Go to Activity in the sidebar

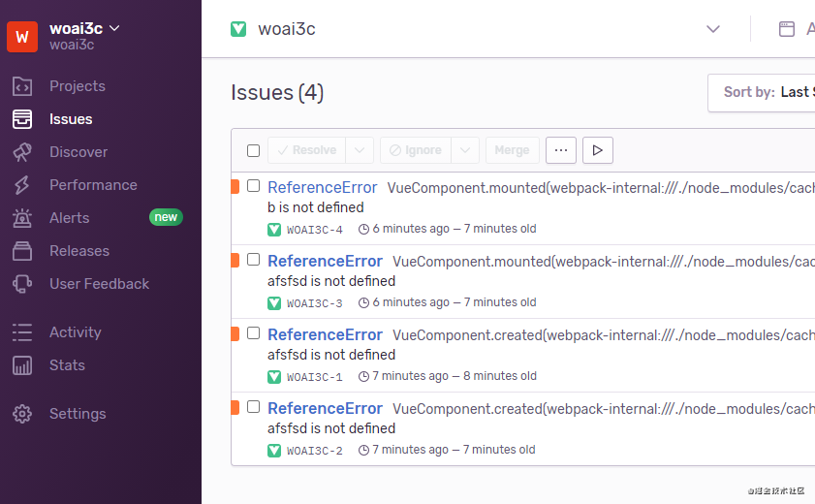click(75, 332)
